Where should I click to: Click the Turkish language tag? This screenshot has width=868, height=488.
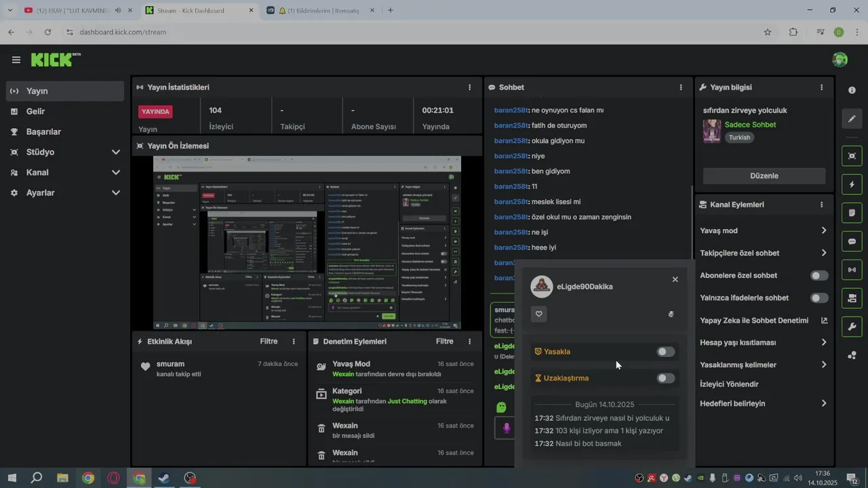(740, 138)
